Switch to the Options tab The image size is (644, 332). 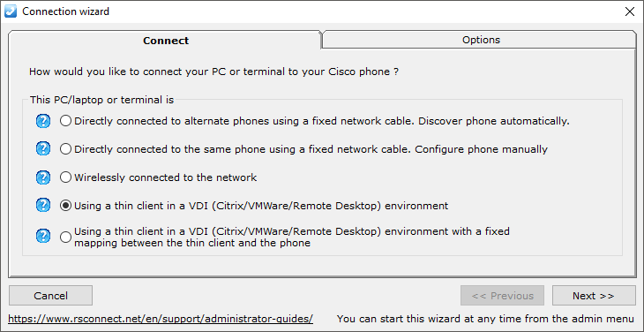tap(480, 40)
